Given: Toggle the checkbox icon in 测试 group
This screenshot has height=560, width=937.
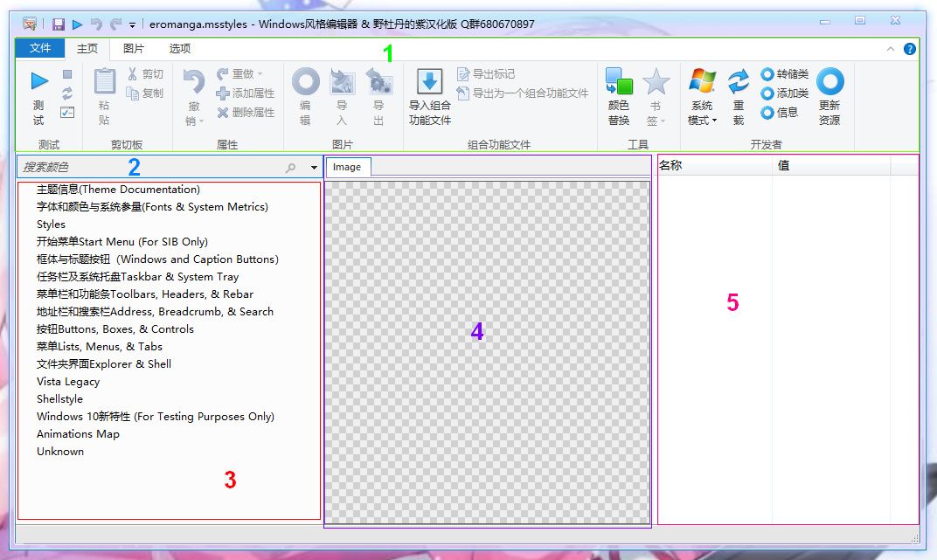Looking at the screenshot, I should pyautogui.click(x=67, y=112).
